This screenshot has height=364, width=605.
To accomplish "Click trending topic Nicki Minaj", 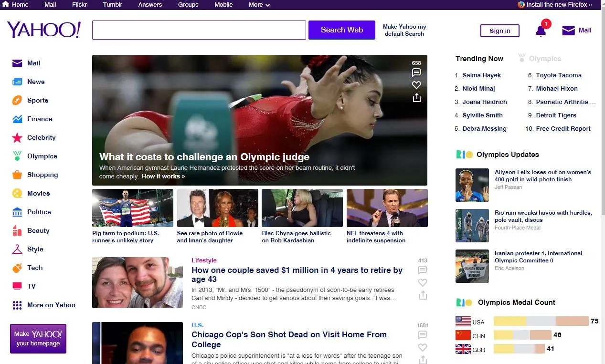I will [x=478, y=89].
